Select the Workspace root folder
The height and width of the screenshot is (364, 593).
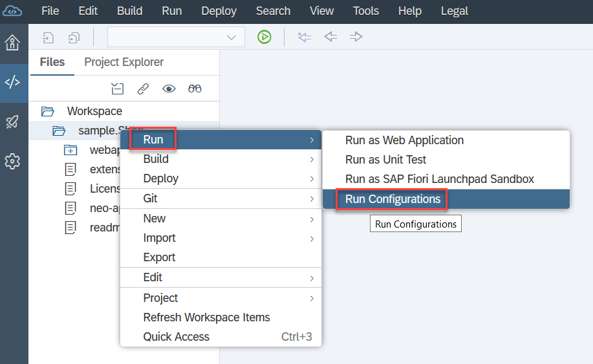click(94, 111)
